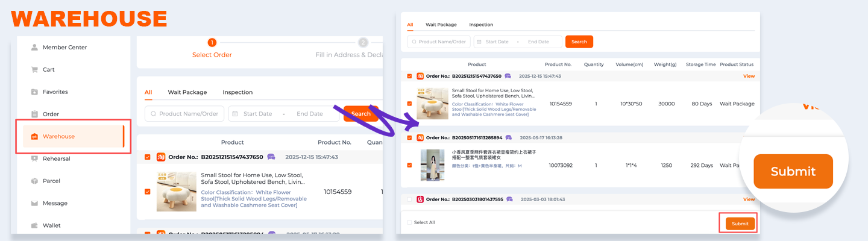The width and height of the screenshot is (868, 241).
Task: Click product number 10154559 in left panel
Action: coord(338,192)
